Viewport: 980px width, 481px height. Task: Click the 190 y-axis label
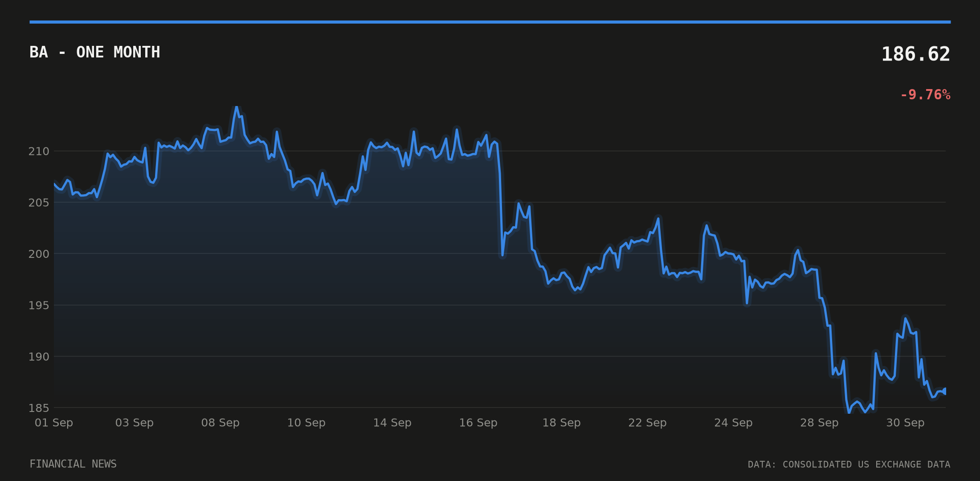click(x=39, y=357)
